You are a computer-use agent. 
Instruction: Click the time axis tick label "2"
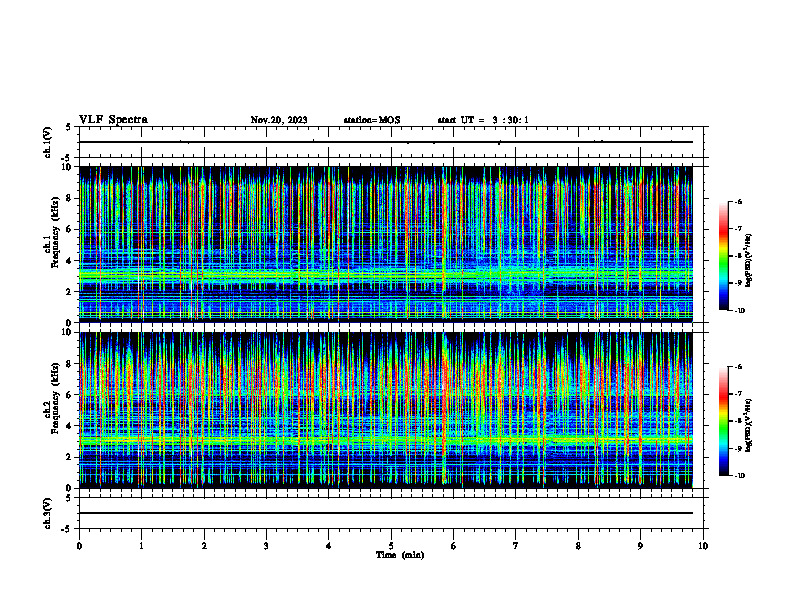tap(204, 546)
